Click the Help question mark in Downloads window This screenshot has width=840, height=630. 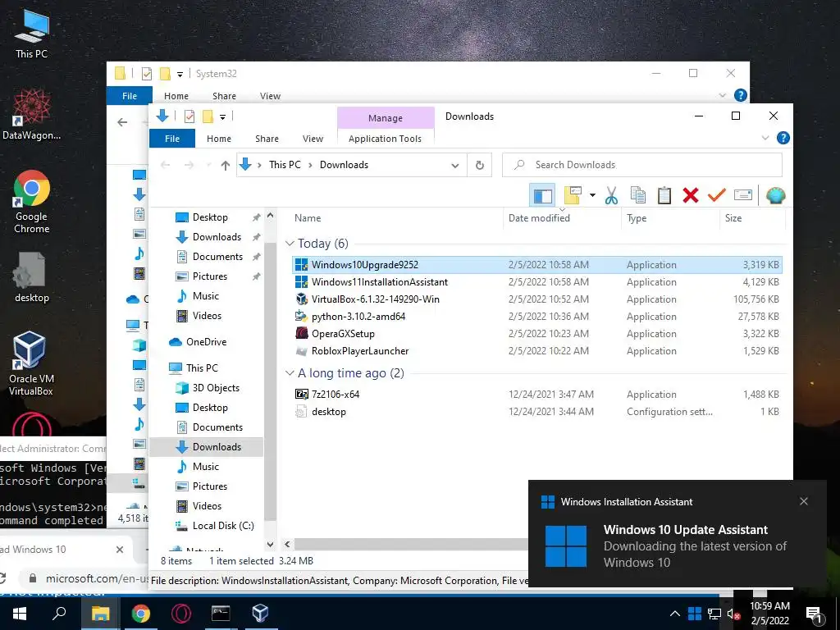[x=783, y=138]
